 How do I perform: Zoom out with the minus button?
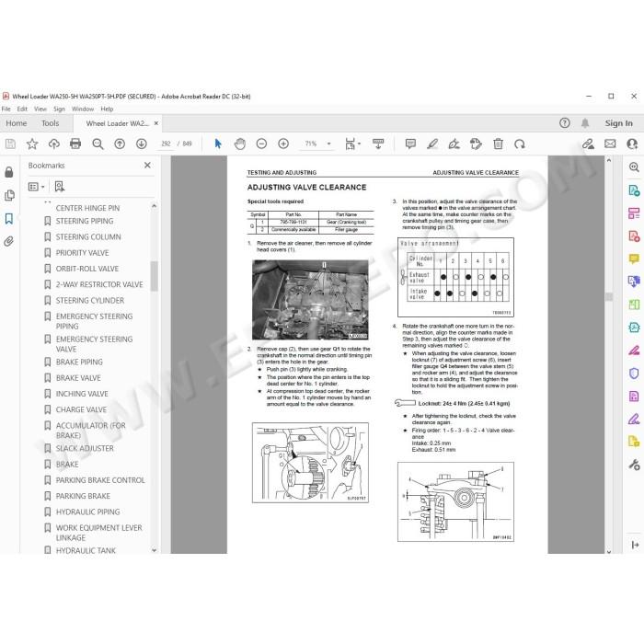(261, 144)
